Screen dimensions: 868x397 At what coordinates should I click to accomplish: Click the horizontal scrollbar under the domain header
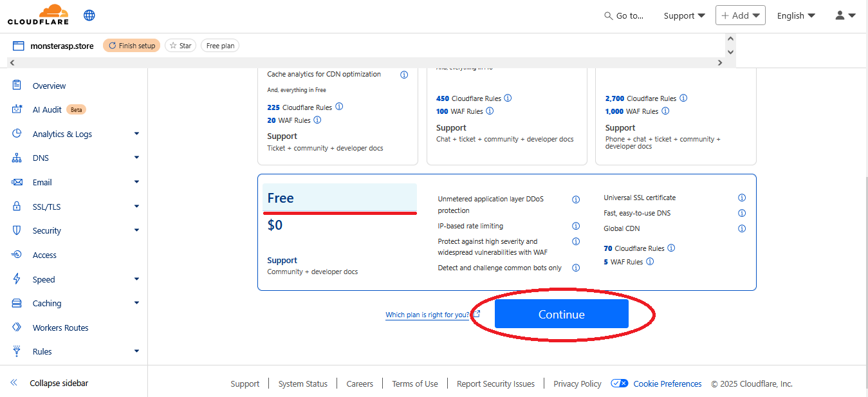tap(367, 62)
